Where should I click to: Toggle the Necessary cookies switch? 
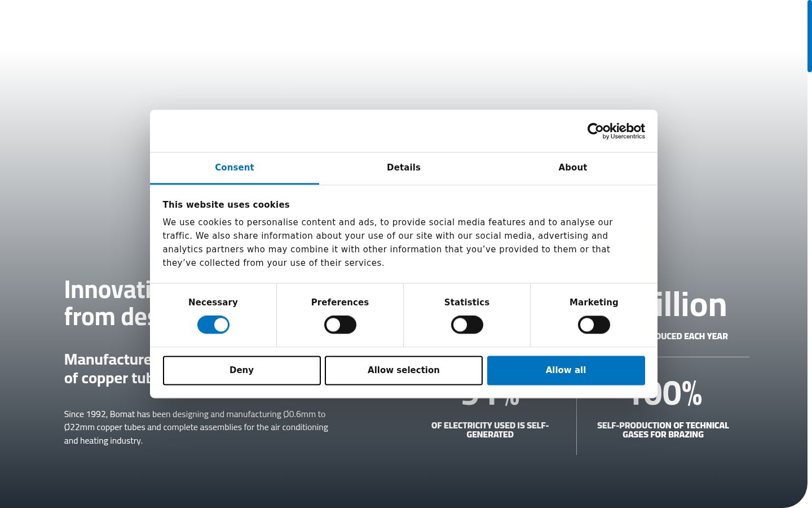(x=213, y=325)
